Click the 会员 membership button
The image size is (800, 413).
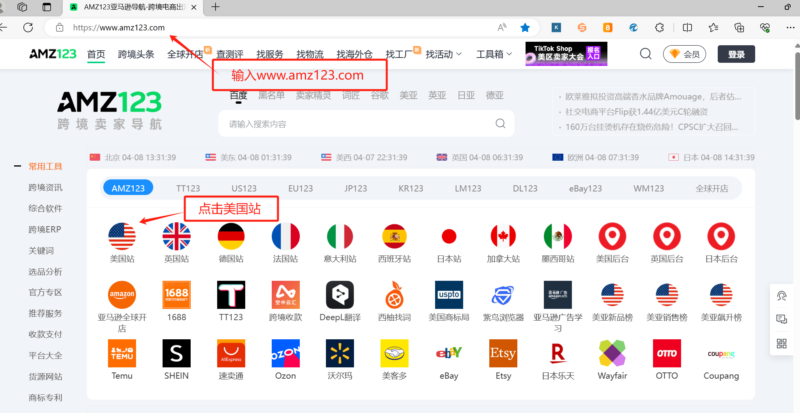684,54
